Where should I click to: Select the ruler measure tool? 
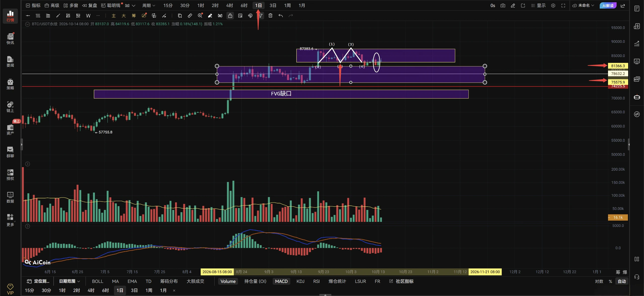tap(190, 16)
